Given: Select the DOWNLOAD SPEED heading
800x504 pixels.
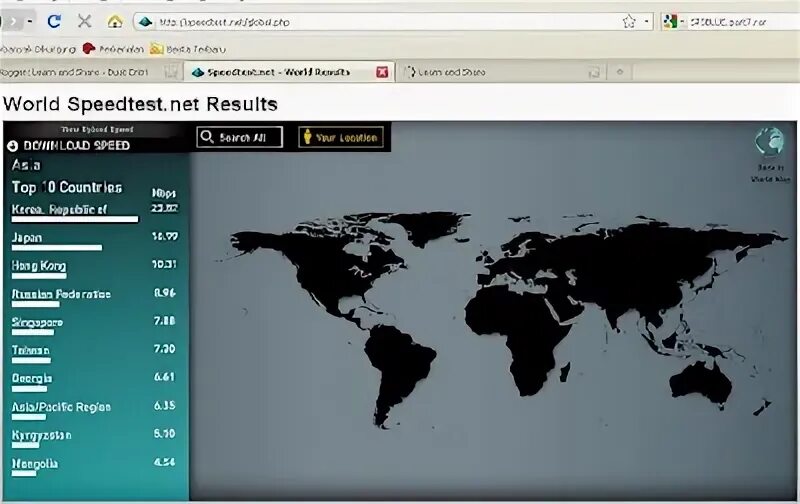Looking at the screenshot, I should click(77, 146).
